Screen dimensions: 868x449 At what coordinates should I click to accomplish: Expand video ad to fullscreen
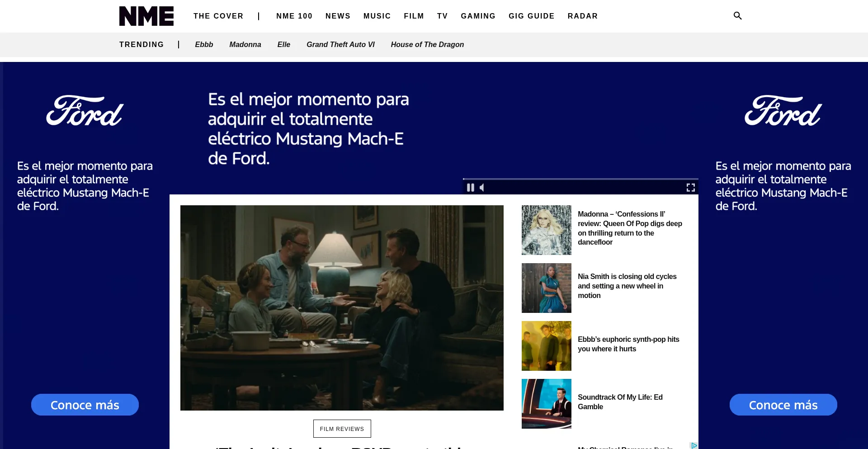[690, 187]
